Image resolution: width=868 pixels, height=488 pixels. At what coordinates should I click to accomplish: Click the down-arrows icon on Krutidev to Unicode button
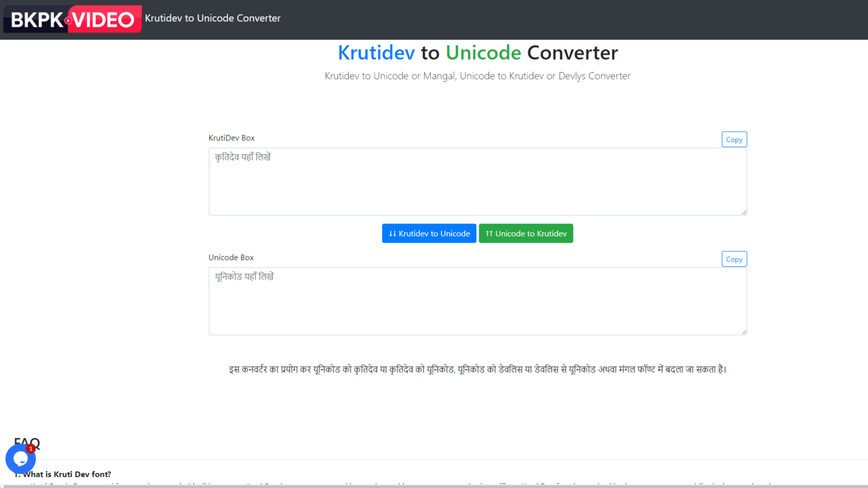(x=393, y=233)
